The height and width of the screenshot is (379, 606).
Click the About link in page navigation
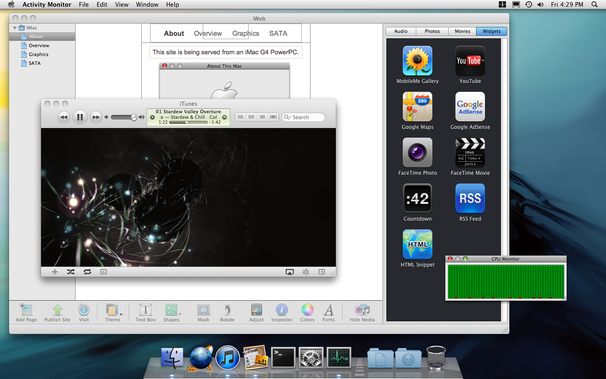click(x=174, y=34)
